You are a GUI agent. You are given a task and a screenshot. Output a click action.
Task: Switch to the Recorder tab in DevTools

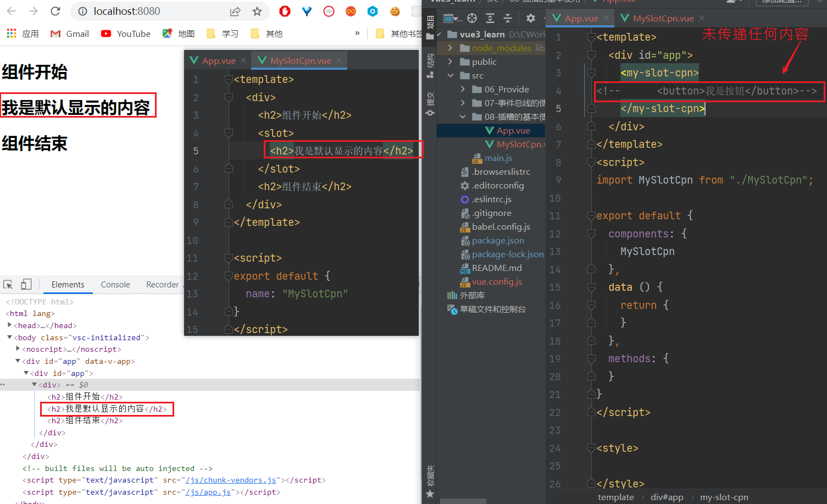point(162,285)
